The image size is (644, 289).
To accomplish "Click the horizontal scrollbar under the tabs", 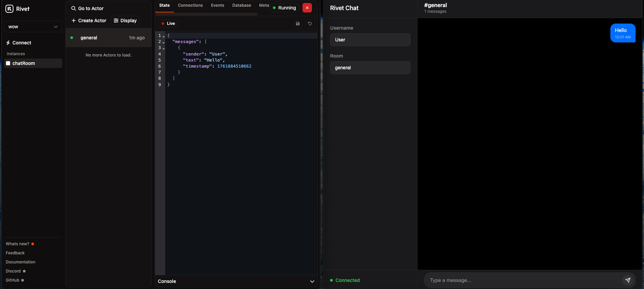I will click(x=207, y=14).
